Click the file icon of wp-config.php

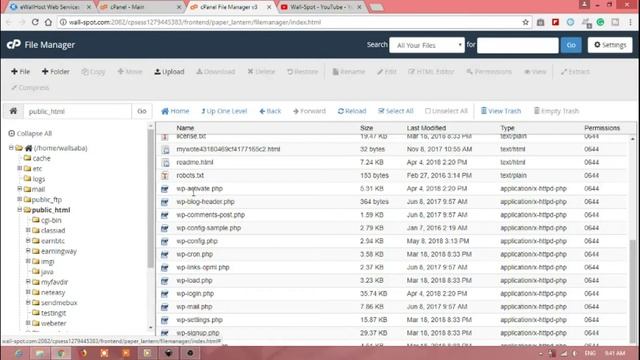(x=164, y=241)
